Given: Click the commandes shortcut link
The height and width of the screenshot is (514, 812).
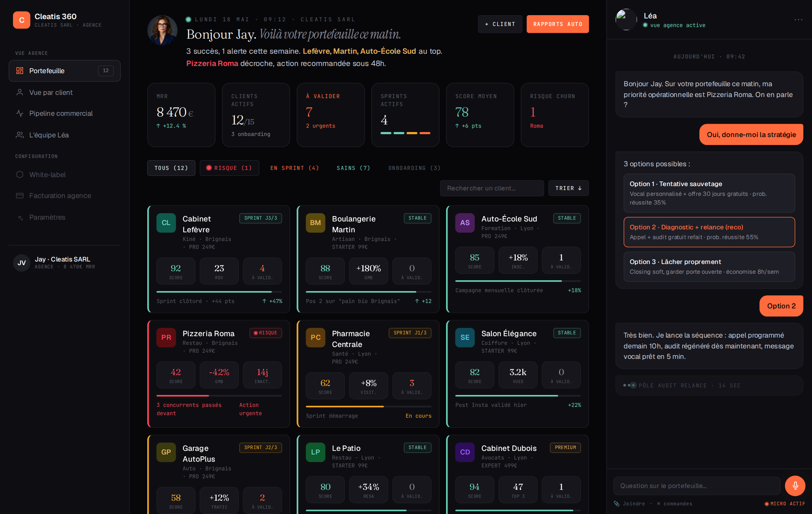Looking at the screenshot, I should click(675, 504).
